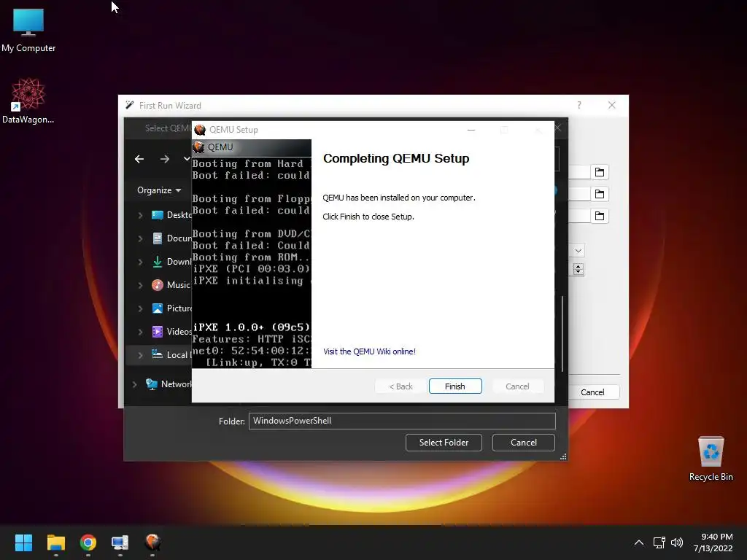The image size is (747, 560).
Task: Expand the Local Disk tree node
Action: [x=140, y=355]
